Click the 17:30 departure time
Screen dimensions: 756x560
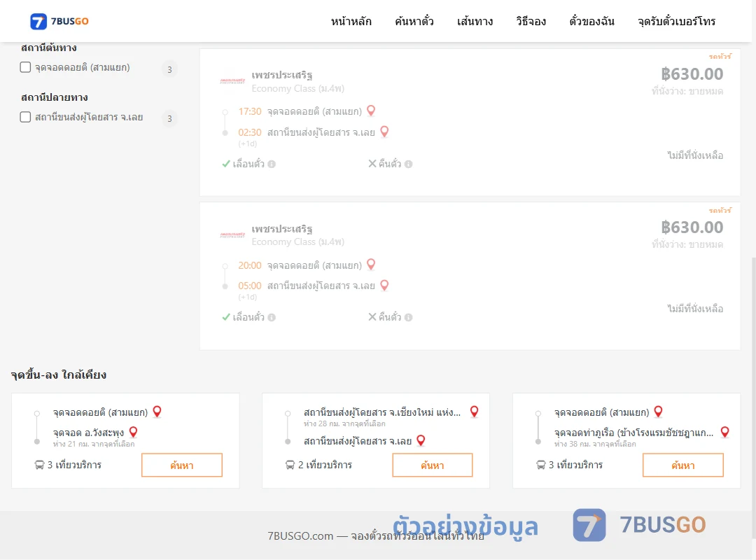[250, 111]
